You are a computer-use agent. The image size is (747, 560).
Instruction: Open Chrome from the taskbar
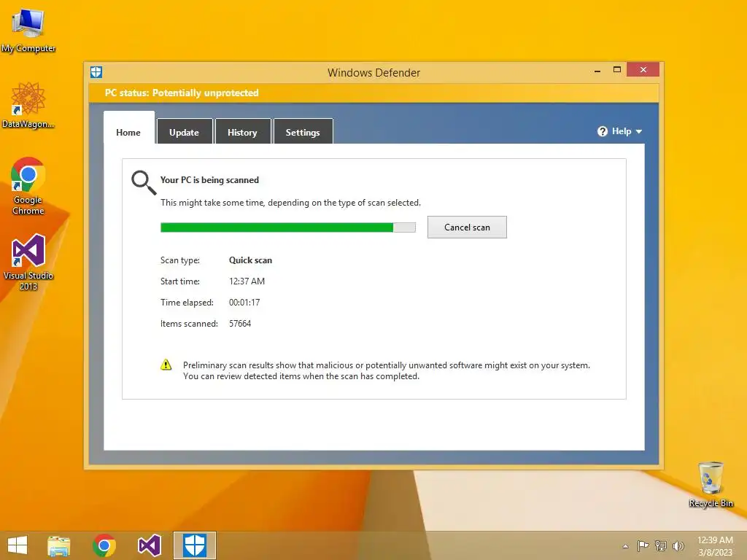104,545
